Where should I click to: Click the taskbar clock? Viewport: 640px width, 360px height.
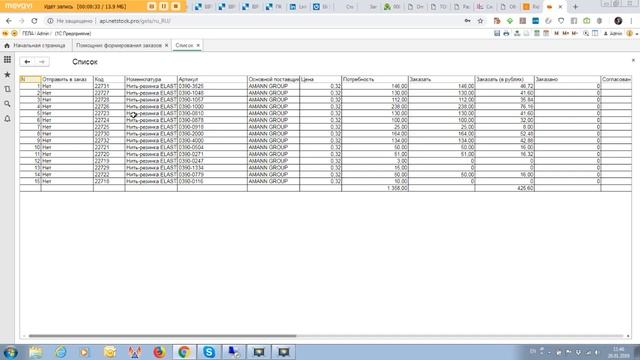tap(618, 352)
